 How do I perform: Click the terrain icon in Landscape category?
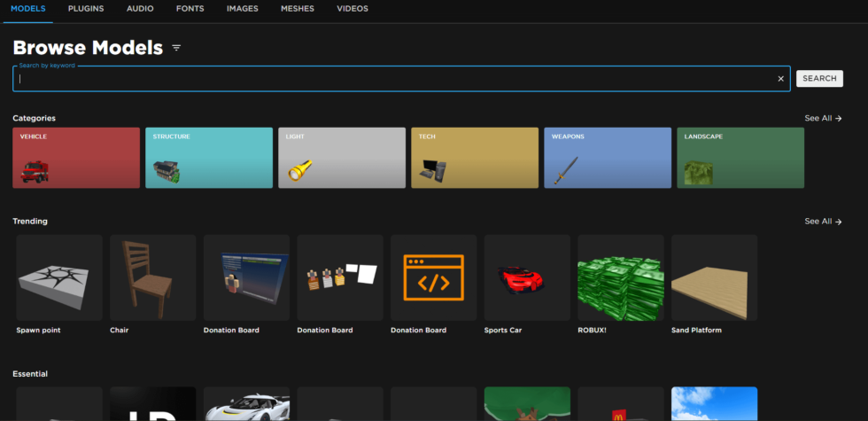[698, 172]
